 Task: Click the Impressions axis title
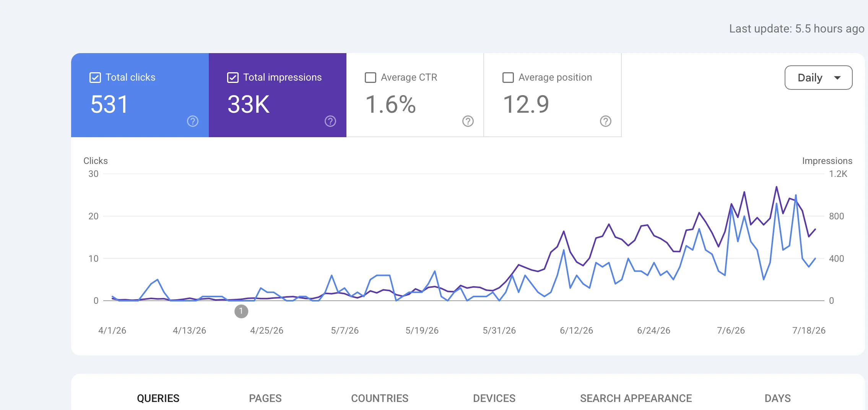[827, 161]
